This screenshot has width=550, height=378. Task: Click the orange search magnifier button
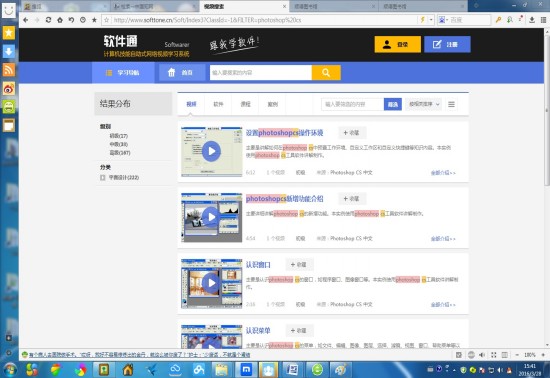pos(326,73)
